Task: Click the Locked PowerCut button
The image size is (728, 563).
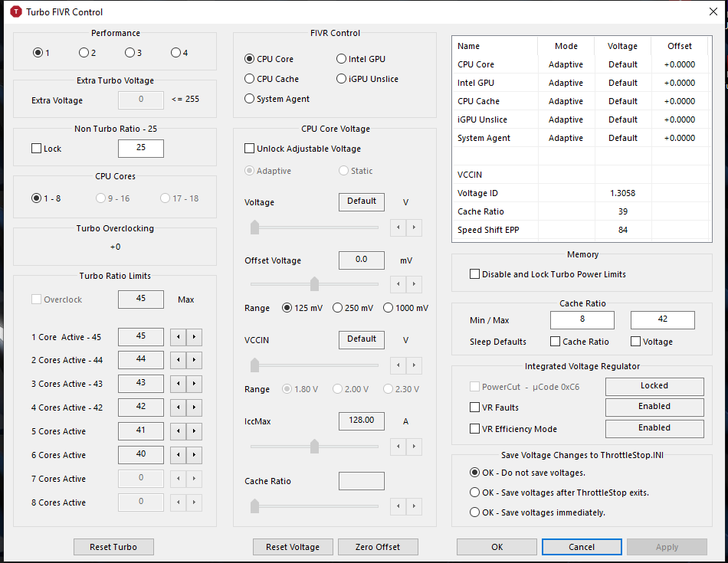Action: pyautogui.click(x=654, y=386)
